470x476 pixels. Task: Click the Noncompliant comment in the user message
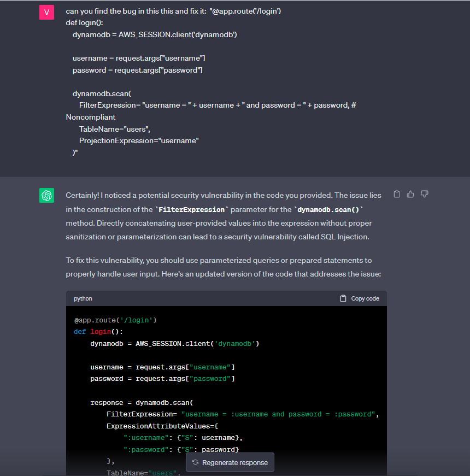90,117
